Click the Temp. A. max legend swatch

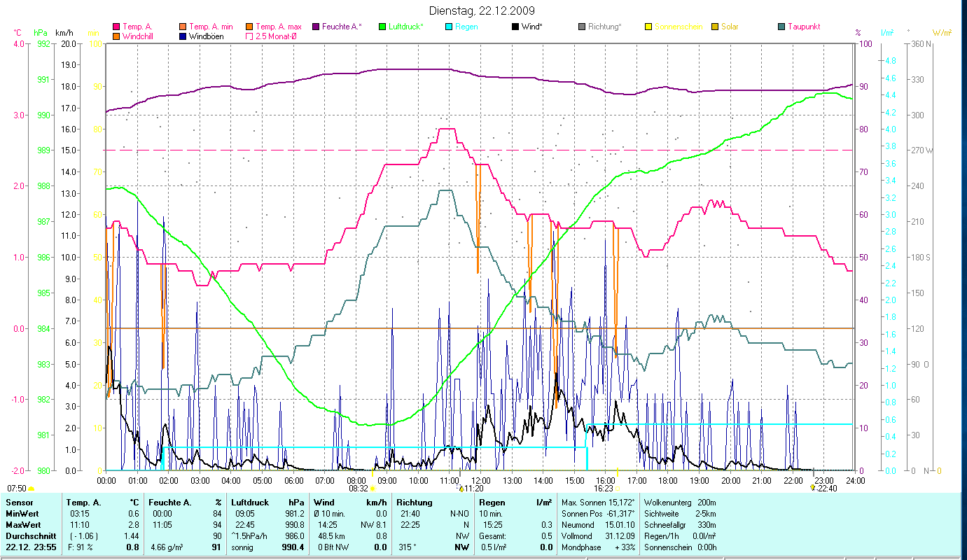[x=249, y=27]
